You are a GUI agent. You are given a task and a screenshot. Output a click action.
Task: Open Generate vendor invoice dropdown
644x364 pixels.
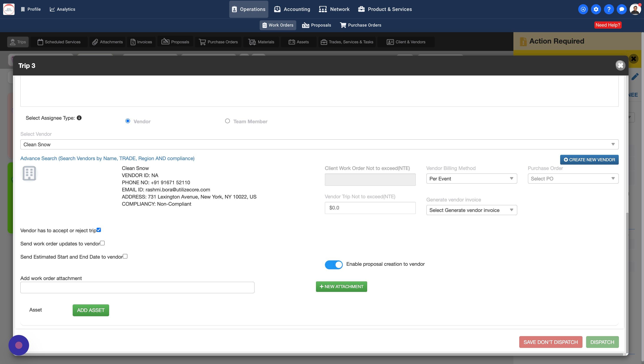tap(471, 210)
